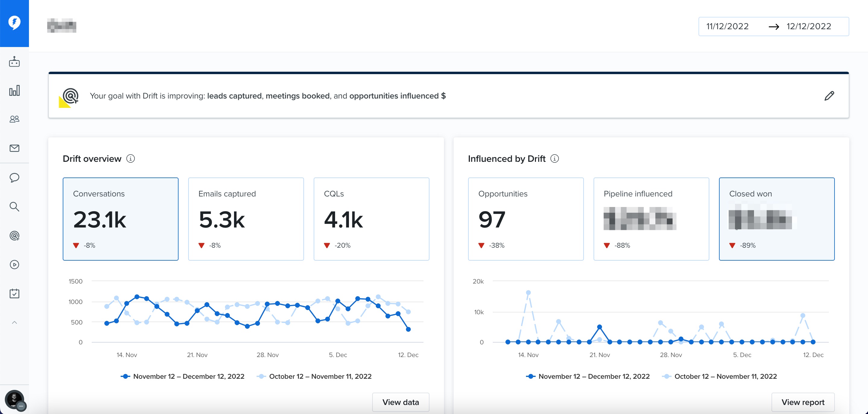Viewport: 868px width, 414px height.
Task: Toggle October 12 – November 11 legend in Influenced chart
Action: point(719,376)
